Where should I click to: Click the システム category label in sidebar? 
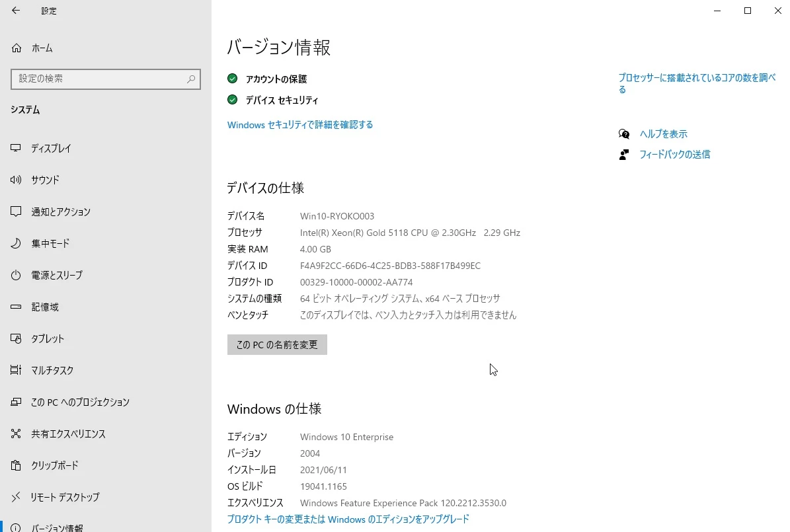pyautogui.click(x=25, y=110)
